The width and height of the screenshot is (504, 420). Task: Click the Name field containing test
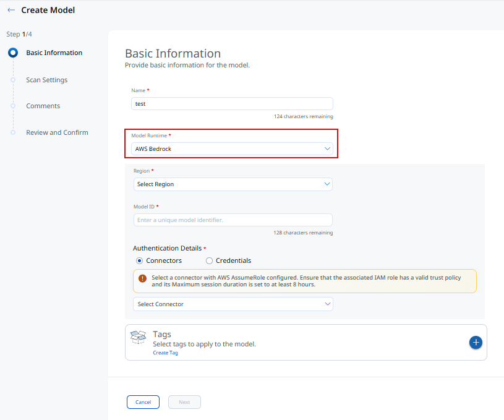tap(232, 104)
